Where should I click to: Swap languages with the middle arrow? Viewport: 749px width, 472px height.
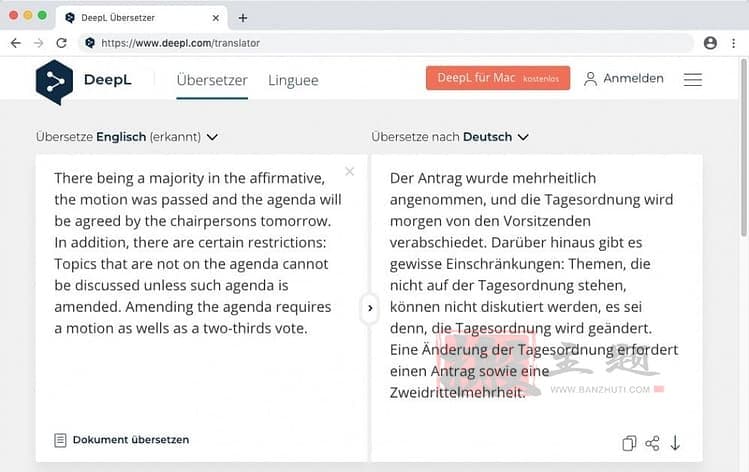370,308
